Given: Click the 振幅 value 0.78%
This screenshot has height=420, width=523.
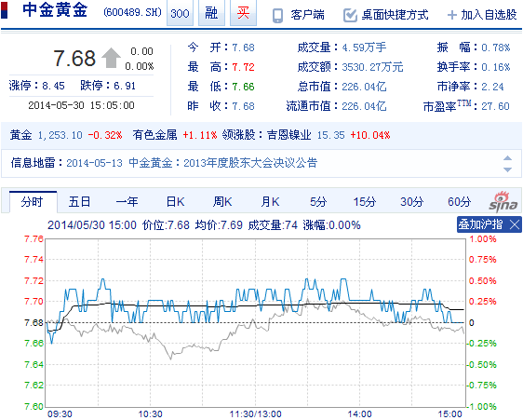Looking at the screenshot, I should click(496, 47).
